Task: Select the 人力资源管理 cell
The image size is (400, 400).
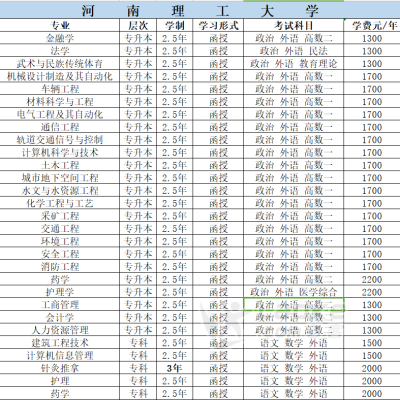Action: (x=60, y=330)
